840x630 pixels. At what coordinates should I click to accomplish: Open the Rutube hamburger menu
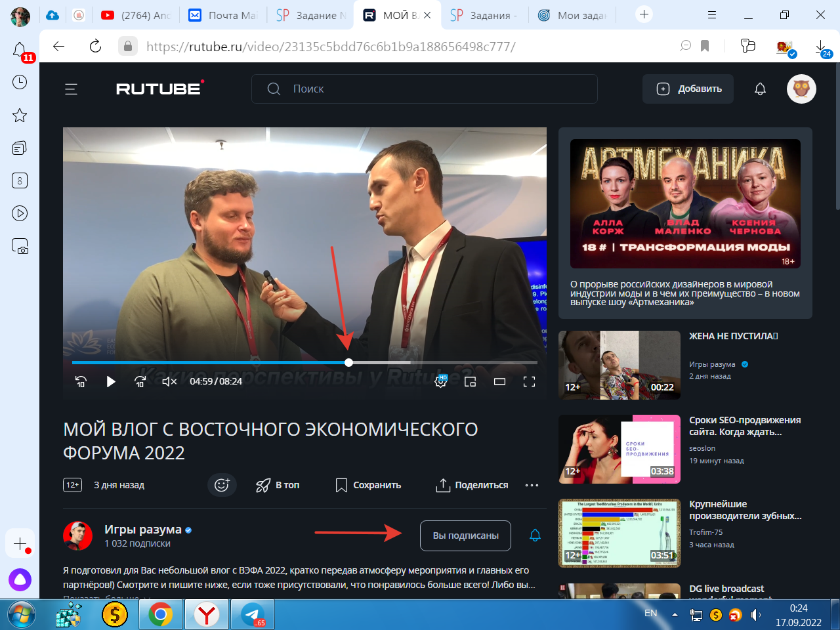(x=71, y=89)
